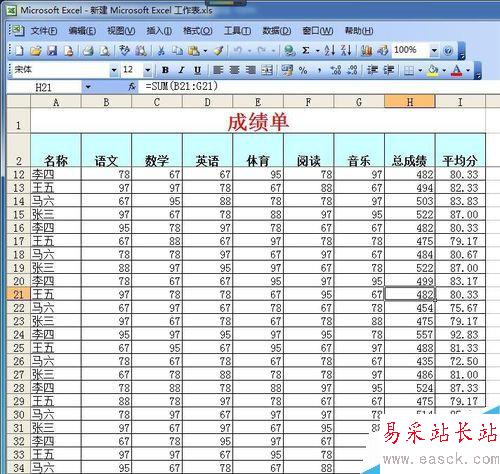Viewport: 500px width, 474px height.
Task: Apply Comma style format
Action: pos(319,70)
